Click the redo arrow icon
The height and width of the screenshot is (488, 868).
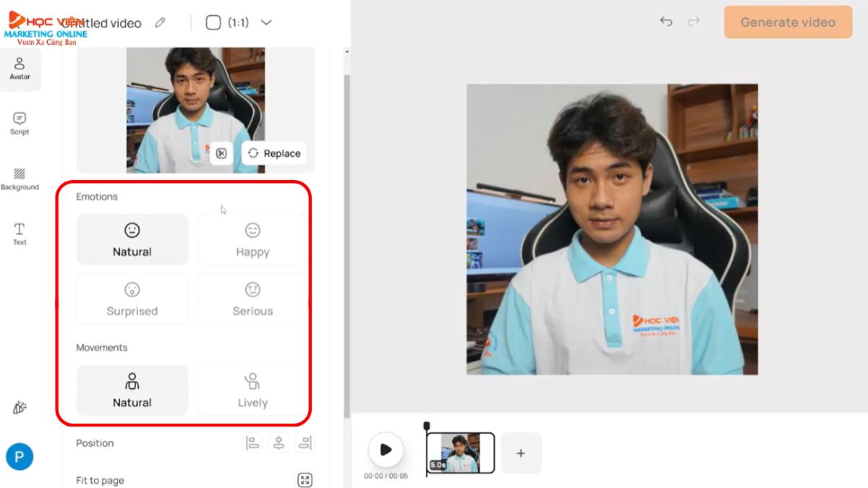pyautogui.click(x=693, y=22)
